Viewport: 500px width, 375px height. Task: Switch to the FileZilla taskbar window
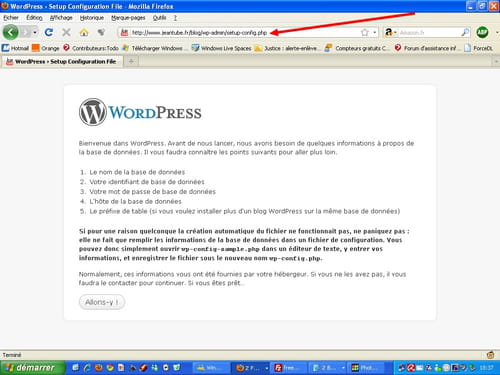point(288,368)
